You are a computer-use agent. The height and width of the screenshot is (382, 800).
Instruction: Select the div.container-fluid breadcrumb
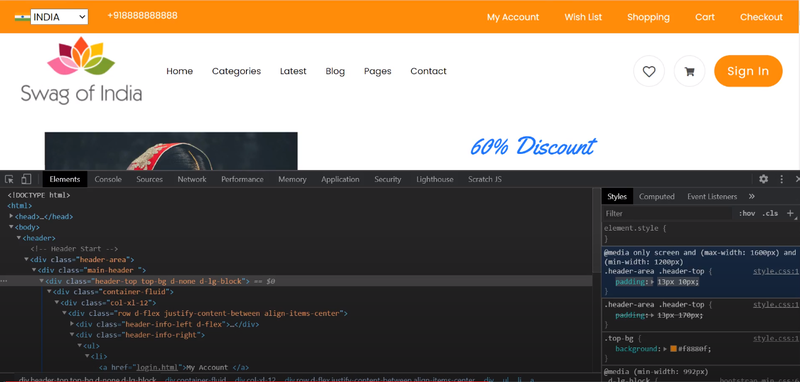(x=195, y=379)
